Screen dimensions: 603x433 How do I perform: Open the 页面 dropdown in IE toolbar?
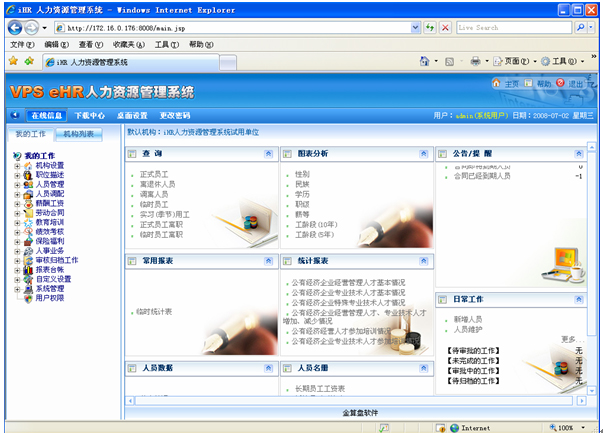click(518, 61)
